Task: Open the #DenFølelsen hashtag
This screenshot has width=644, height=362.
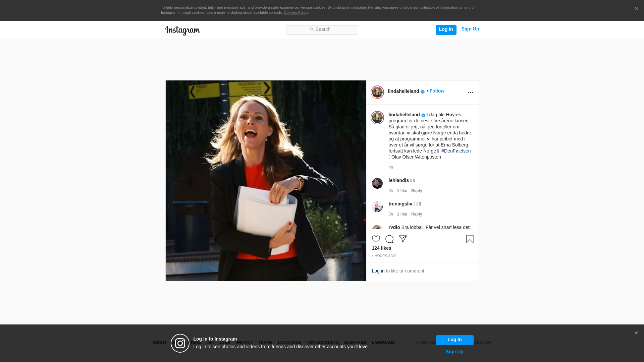Action: click(x=456, y=151)
